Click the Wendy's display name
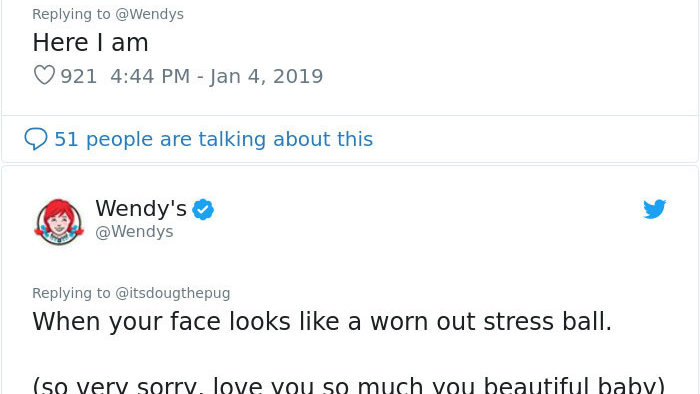Image resolution: width=700 pixels, height=394 pixels. coord(141,208)
